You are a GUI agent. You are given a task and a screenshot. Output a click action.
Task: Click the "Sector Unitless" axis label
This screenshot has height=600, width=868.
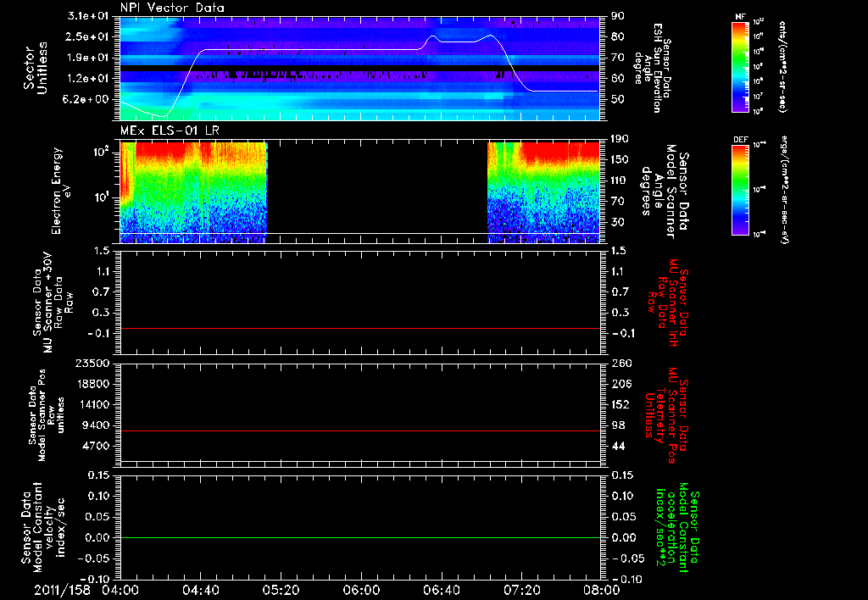click(x=36, y=68)
